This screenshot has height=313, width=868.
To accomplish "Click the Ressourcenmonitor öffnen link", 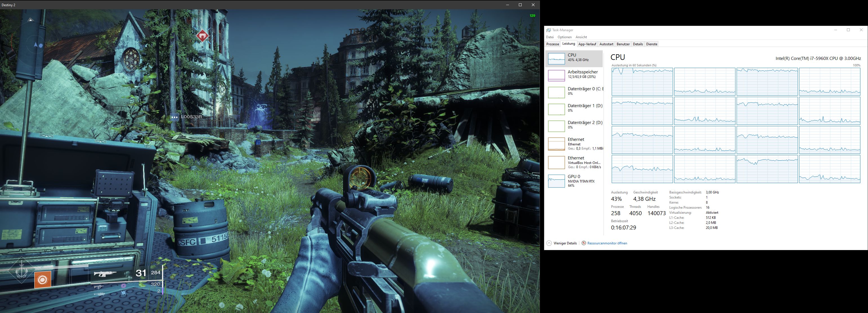I will 607,243.
